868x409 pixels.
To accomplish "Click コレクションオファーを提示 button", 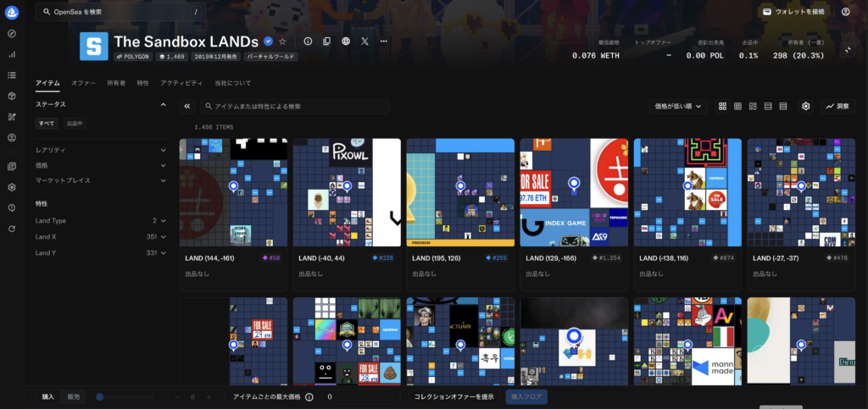I will coord(454,397).
